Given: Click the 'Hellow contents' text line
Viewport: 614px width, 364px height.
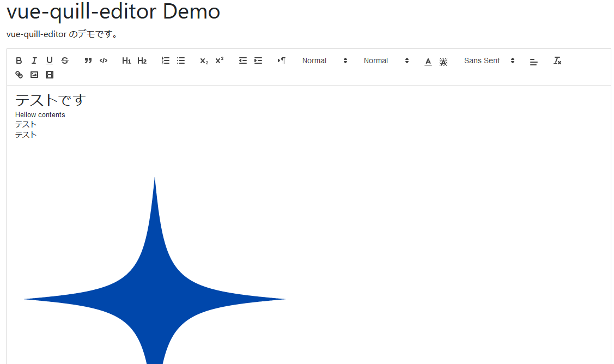Looking at the screenshot, I should pyautogui.click(x=40, y=115).
